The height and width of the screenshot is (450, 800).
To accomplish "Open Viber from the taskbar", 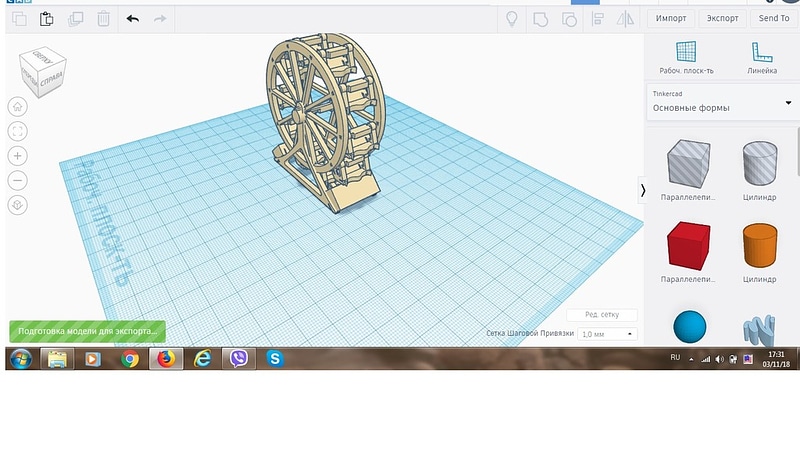I will [x=239, y=359].
